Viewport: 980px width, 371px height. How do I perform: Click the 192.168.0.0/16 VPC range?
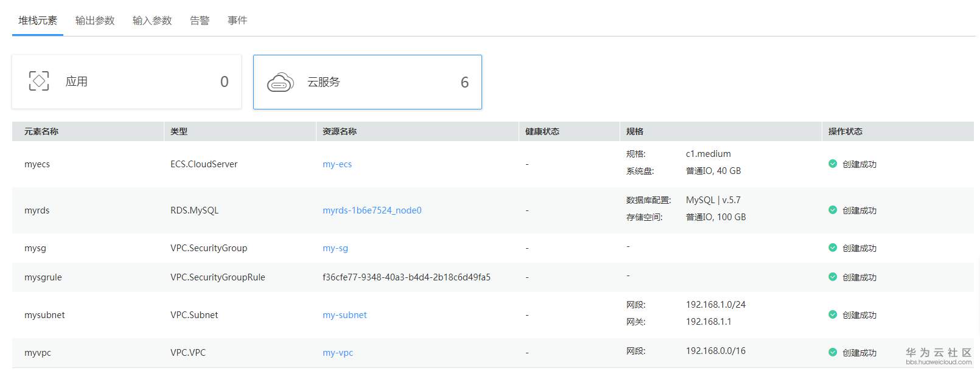pos(716,351)
